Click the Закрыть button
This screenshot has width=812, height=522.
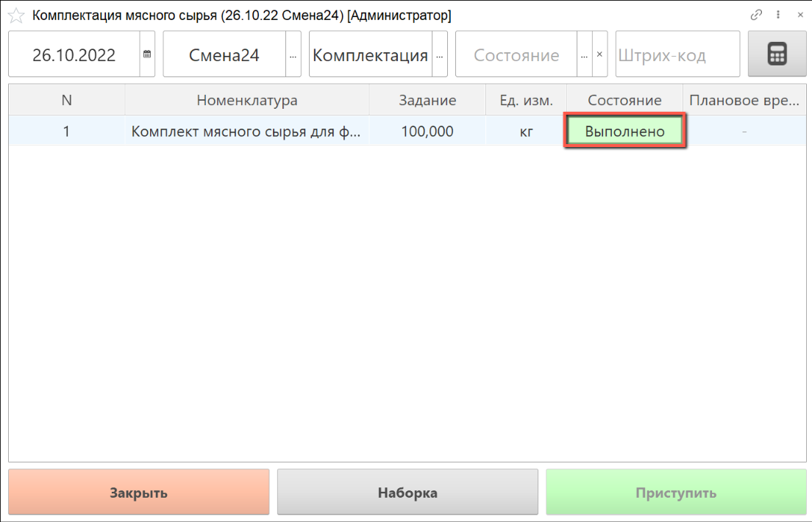point(139,493)
